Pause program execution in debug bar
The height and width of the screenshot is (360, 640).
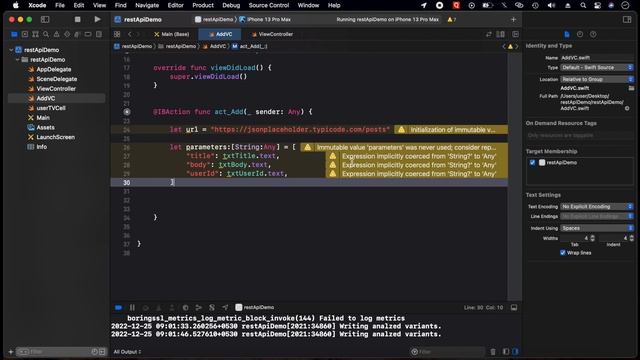coord(132,307)
